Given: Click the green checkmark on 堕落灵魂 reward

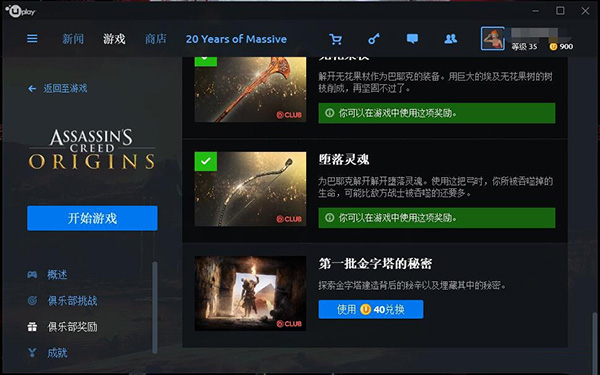Looking at the screenshot, I should [x=205, y=161].
